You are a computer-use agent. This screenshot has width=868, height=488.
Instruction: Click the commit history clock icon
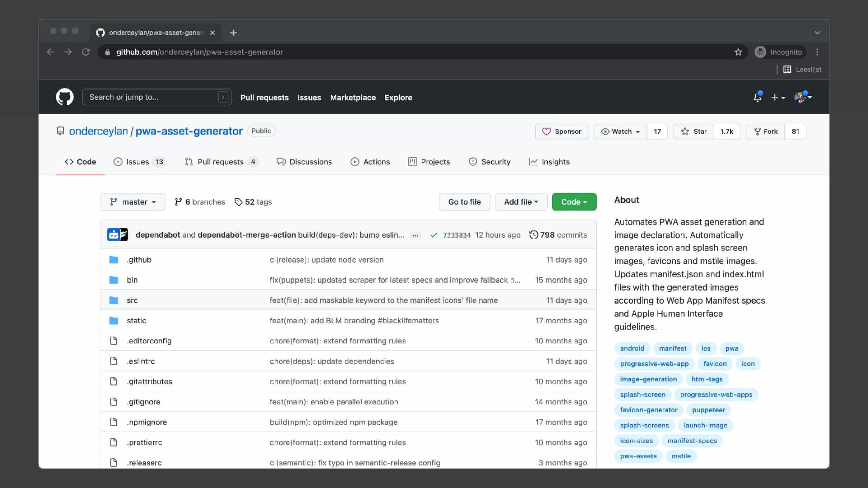pyautogui.click(x=533, y=235)
